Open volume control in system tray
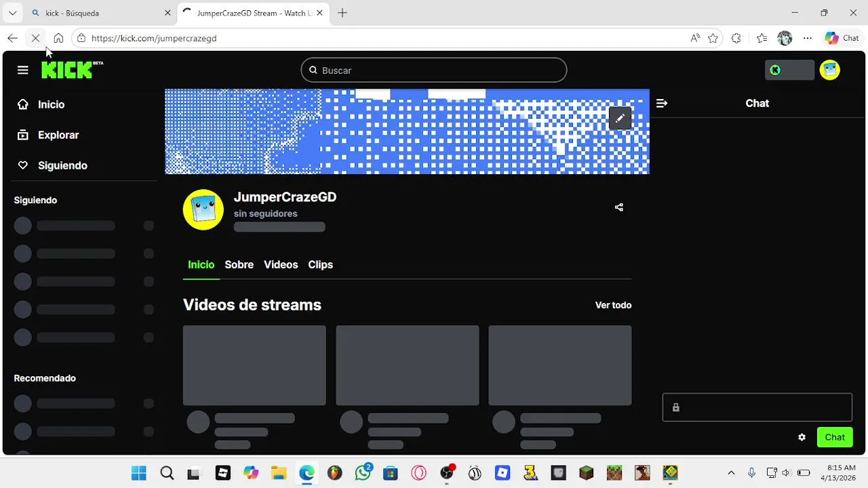 pyautogui.click(x=787, y=472)
